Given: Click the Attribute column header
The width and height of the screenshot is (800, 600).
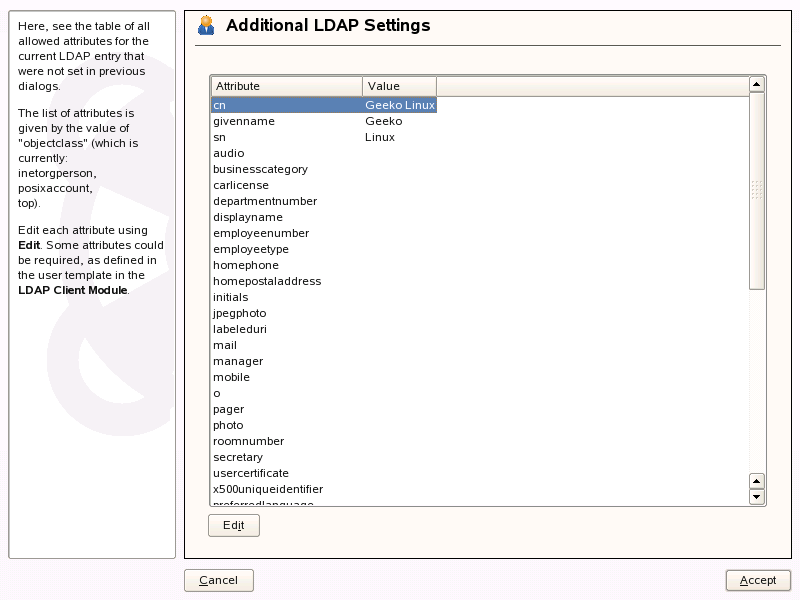Looking at the screenshot, I should pyautogui.click(x=287, y=86).
